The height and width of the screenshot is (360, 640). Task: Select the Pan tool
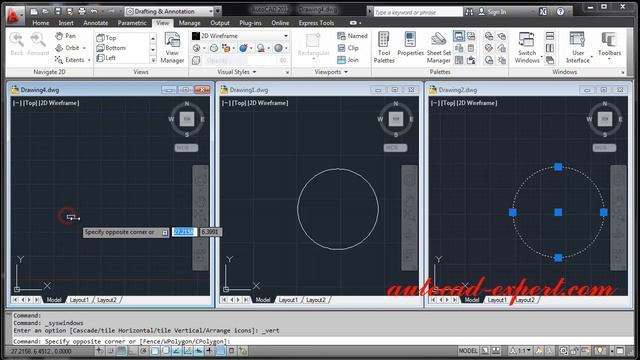point(65,36)
